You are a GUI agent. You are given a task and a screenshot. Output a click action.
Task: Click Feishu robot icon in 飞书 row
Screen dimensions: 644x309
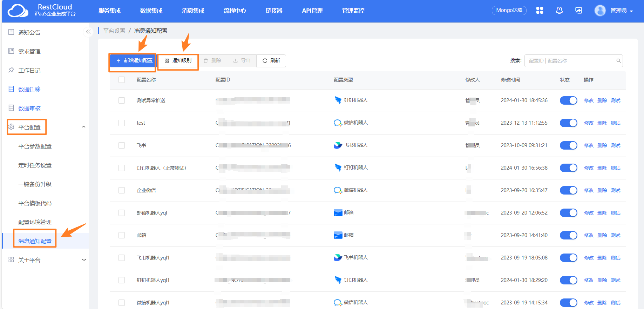[338, 145]
